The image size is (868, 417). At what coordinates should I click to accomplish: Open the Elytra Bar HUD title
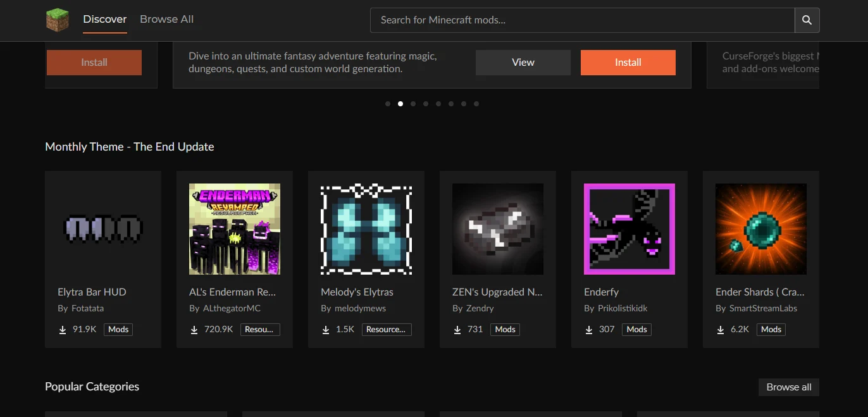coord(92,292)
